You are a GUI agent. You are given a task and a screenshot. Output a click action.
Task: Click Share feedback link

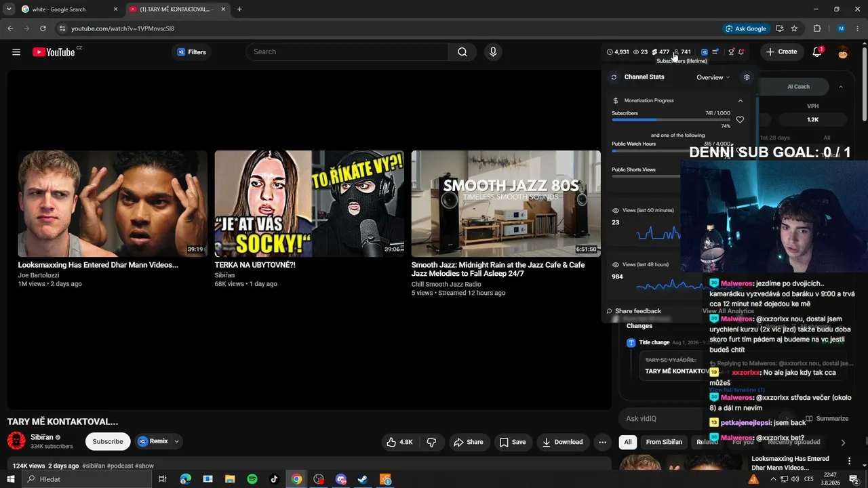[634, 311]
